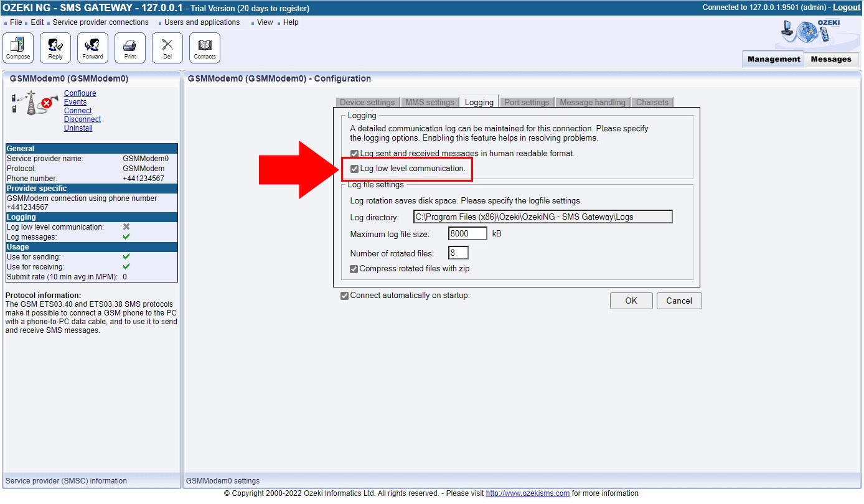Switch to Charsets tab
The width and height of the screenshot is (864, 504).
(x=652, y=102)
